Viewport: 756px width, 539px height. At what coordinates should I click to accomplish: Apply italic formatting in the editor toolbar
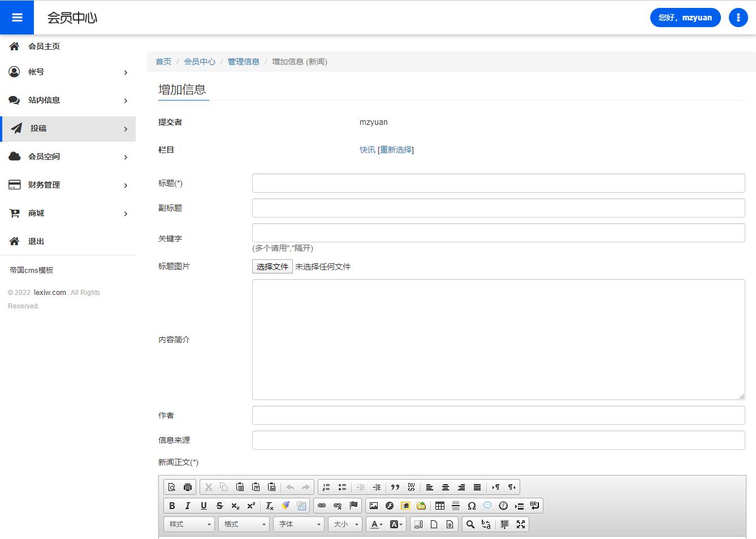pos(188,506)
